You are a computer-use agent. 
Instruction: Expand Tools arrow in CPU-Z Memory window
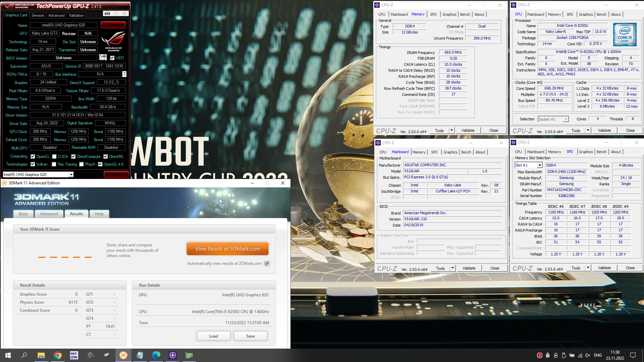tap(451, 130)
